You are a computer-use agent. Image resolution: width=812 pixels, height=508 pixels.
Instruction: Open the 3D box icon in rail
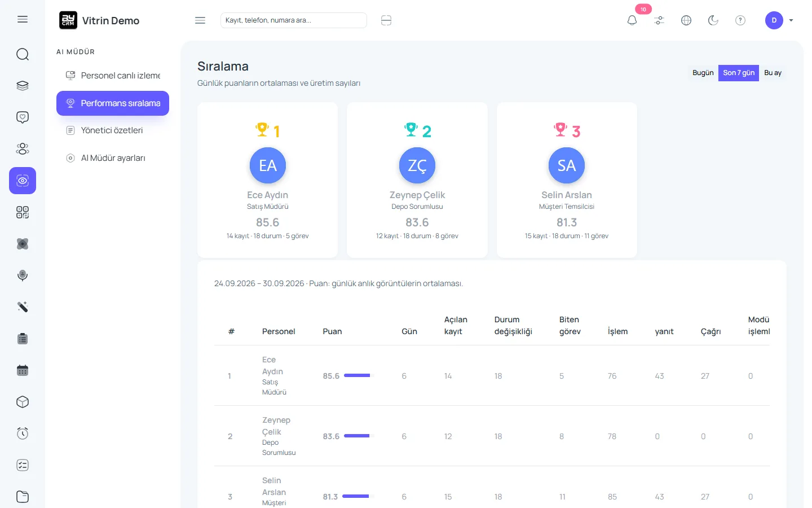pos(23,402)
